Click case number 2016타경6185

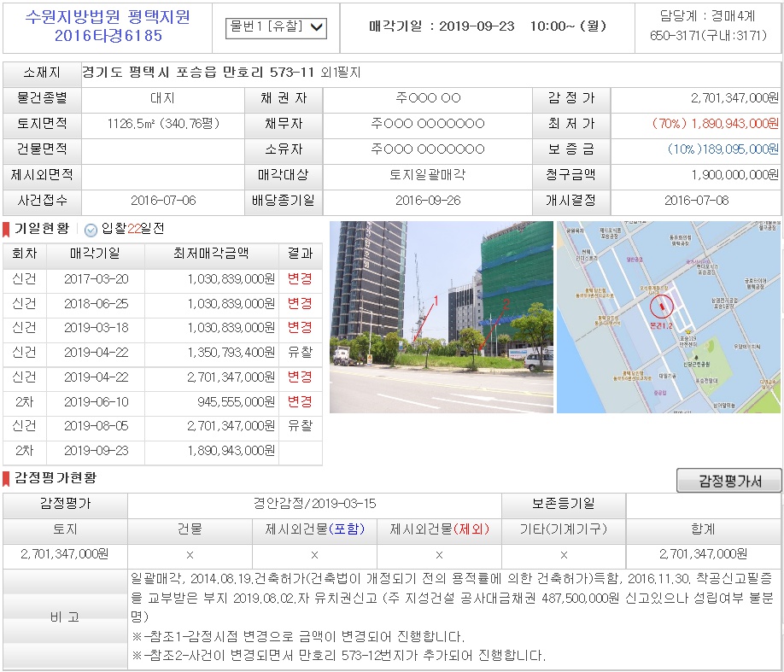point(108,36)
